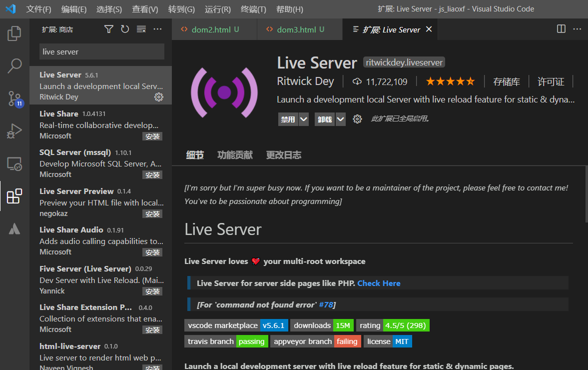Switch to the dom2.html editor tab
Screen dimensions: 588x370
click(214, 29)
